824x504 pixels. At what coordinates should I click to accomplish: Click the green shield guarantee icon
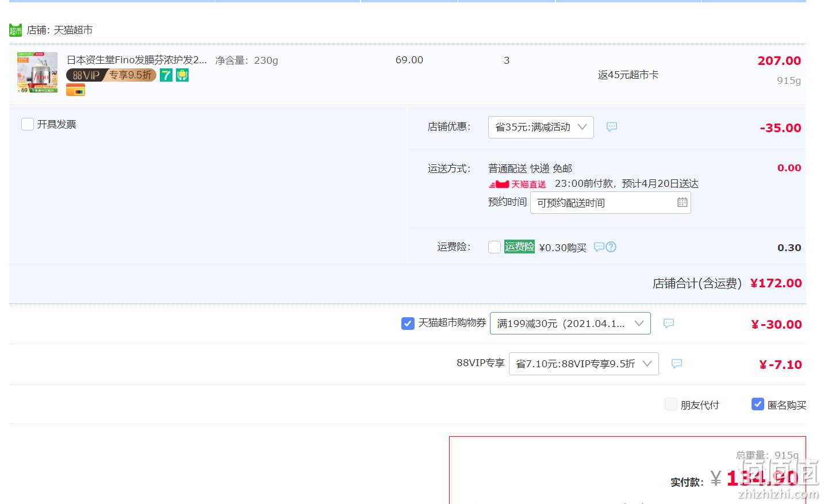pyautogui.click(x=182, y=75)
